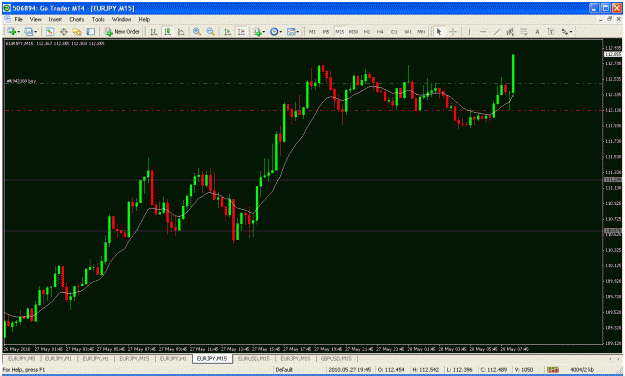Viewport: 625px width, 376px height.
Task: Expand the New Chart dropdown arrow
Action: click(18, 31)
